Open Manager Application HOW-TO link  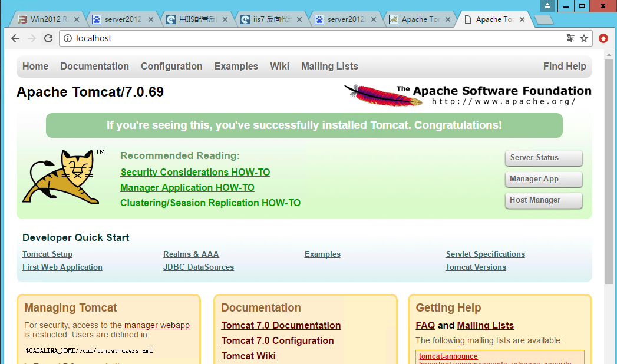point(187,187)
